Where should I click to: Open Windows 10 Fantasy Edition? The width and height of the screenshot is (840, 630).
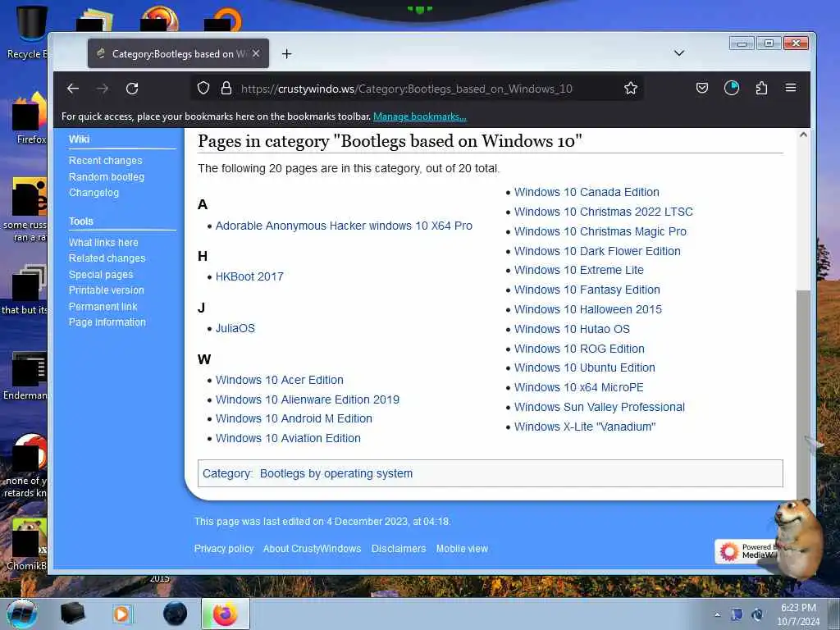click(587, 290)
